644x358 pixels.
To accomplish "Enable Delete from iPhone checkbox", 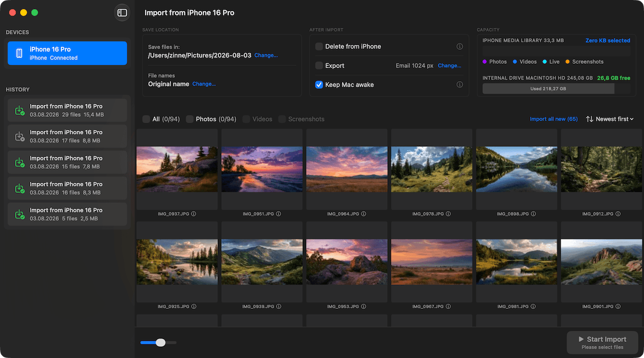I will pyautogui.click(x=319, y=46).
